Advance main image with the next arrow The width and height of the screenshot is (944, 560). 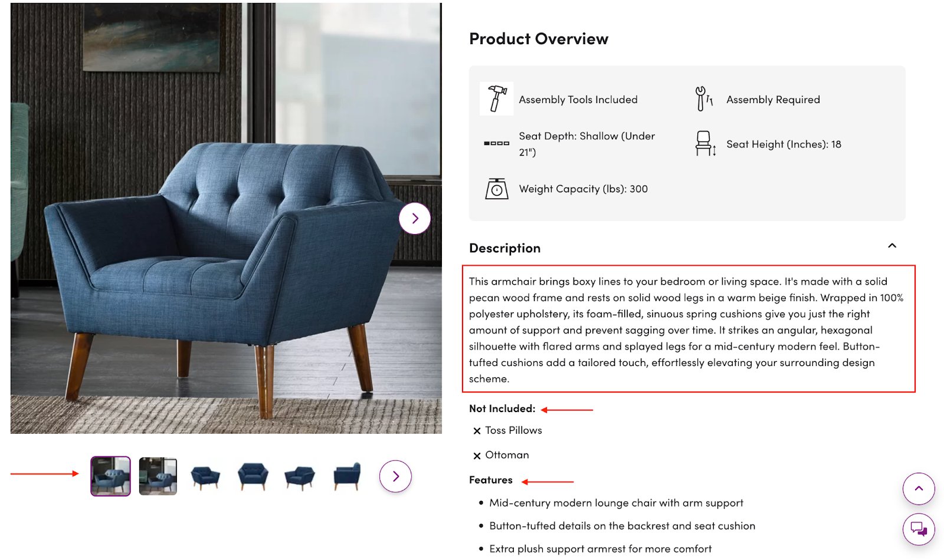(415, 218)
